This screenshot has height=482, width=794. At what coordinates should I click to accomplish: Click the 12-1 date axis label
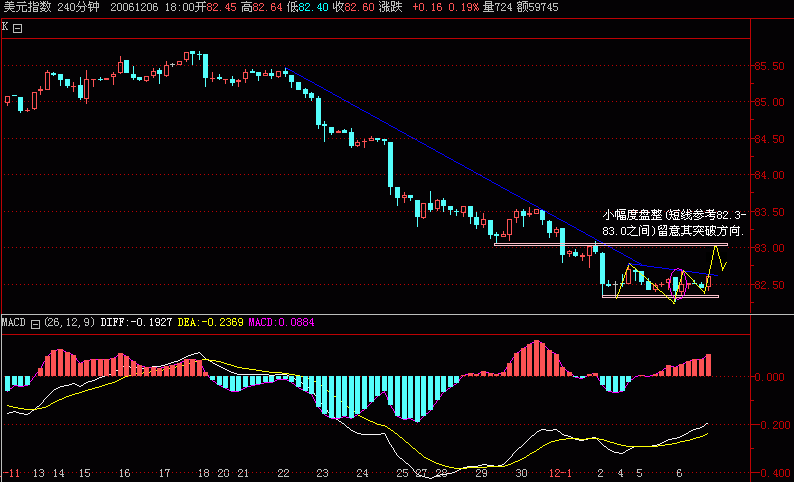560,473
